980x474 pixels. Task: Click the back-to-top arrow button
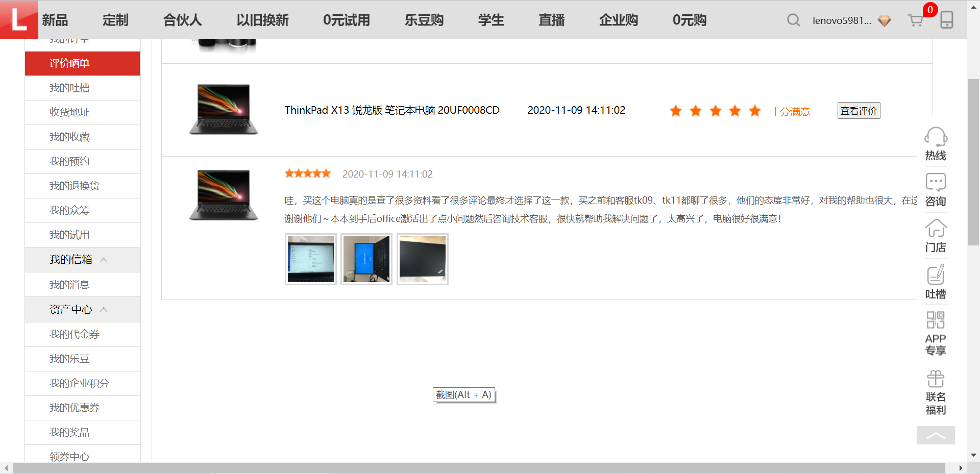pos(936,435)
